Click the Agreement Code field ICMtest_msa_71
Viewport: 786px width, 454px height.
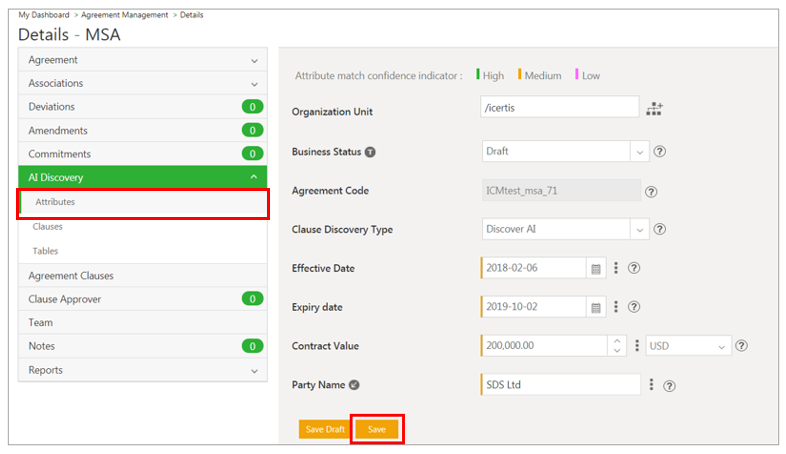pyautogui.click(x=561, y=190)
